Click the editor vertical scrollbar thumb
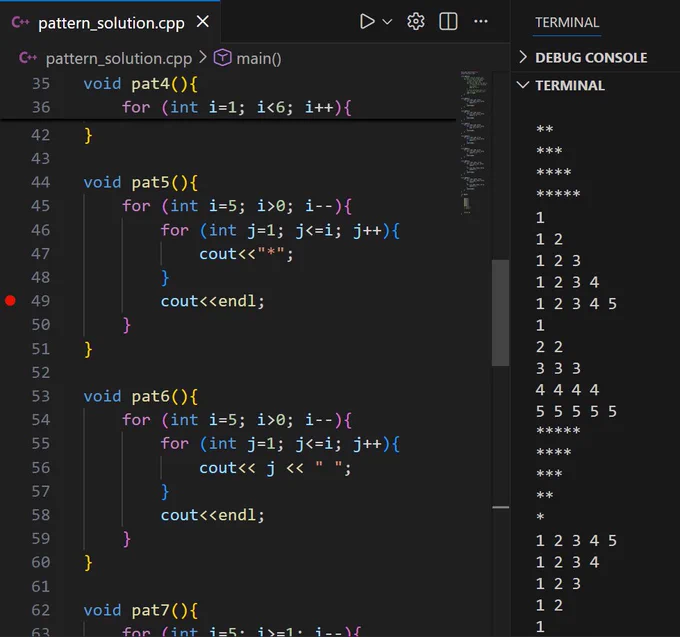This screenshot has width=680, height=637. click(x=500, y=312)
